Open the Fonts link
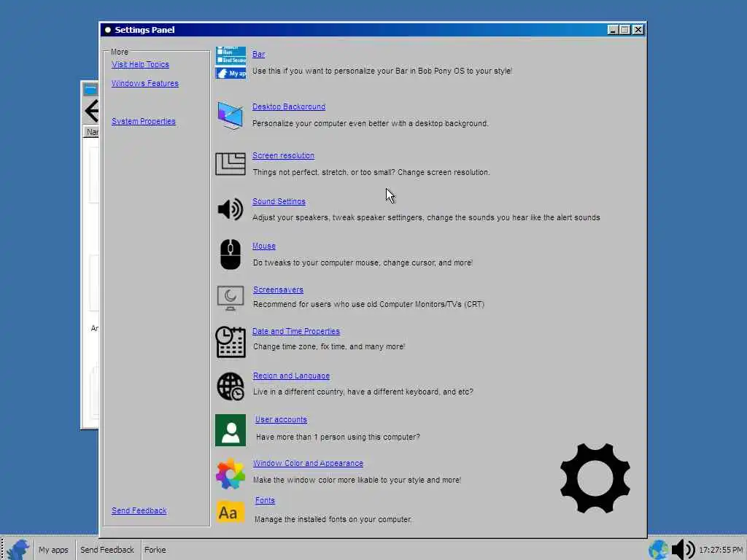The width and height of the screenshot is (747, 560). [x=265, y=500]
